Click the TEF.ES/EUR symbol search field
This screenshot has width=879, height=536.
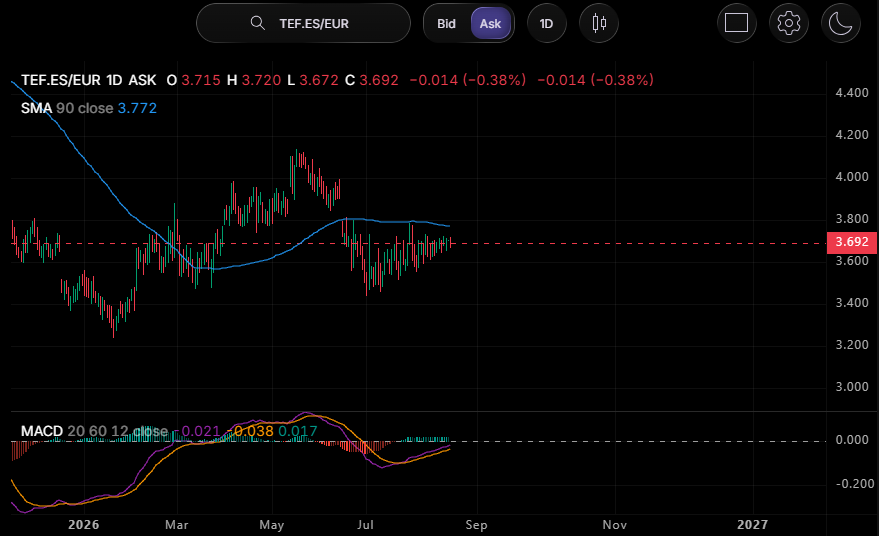[x=303, y=23]
